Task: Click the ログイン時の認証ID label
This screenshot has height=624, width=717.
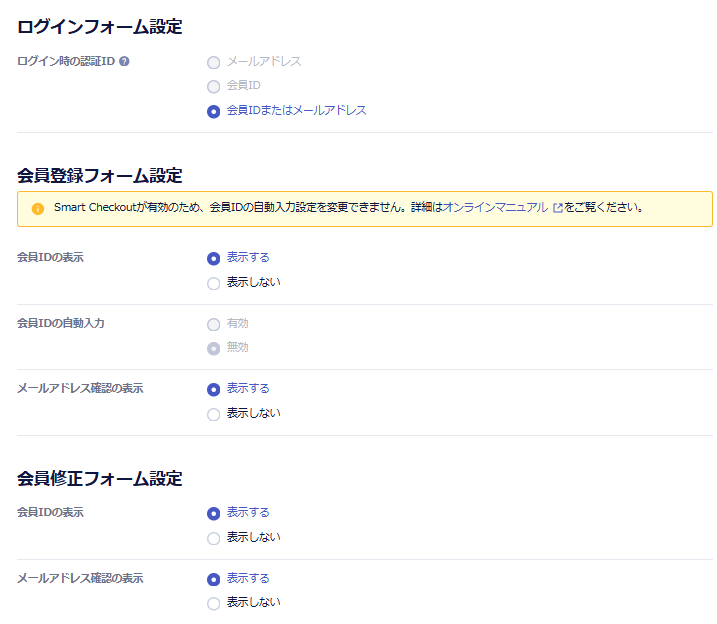Action: (x=66, y=61)
